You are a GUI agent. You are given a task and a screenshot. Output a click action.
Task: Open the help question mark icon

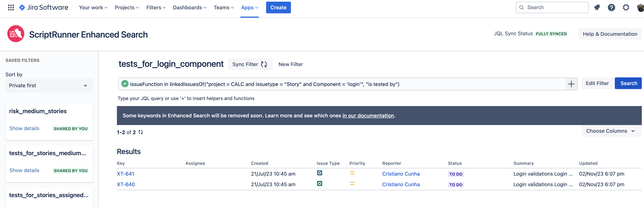point(611,7)
